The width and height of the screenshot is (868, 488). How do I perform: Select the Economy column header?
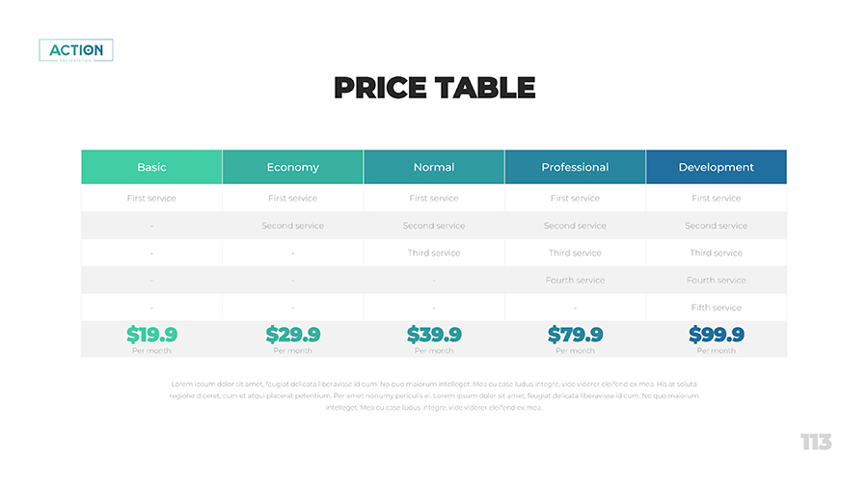pyautogui.click(x=292, y=167)
